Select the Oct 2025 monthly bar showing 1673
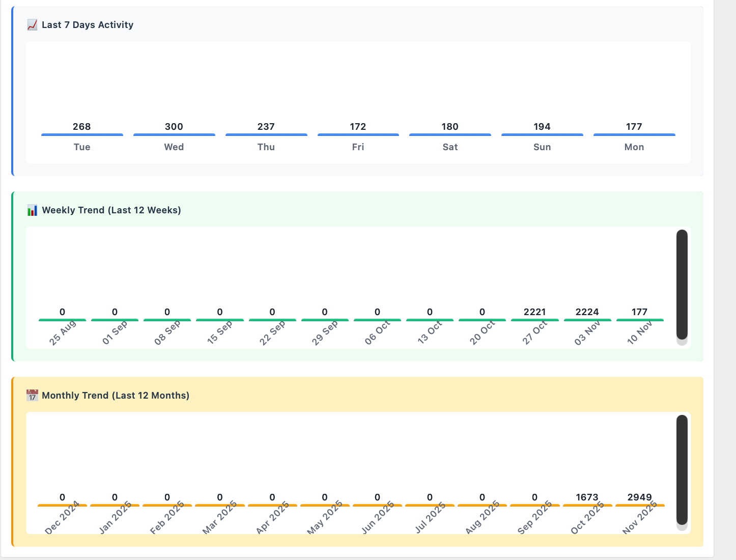 [587, 505]
